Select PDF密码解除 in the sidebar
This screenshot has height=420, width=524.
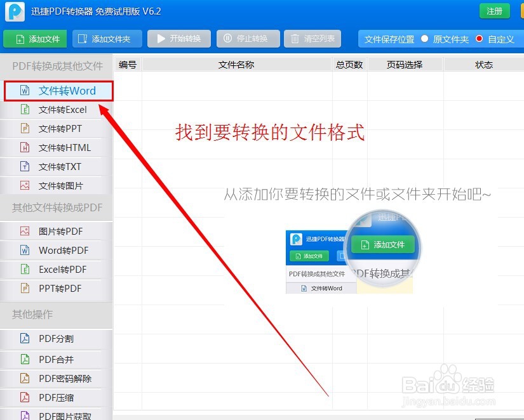tap(56, 379)
